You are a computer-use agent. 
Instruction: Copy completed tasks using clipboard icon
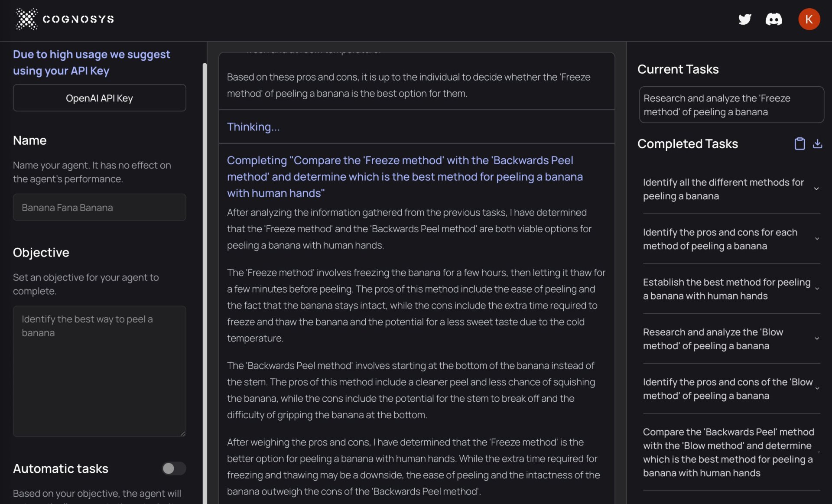coord(800,143)
